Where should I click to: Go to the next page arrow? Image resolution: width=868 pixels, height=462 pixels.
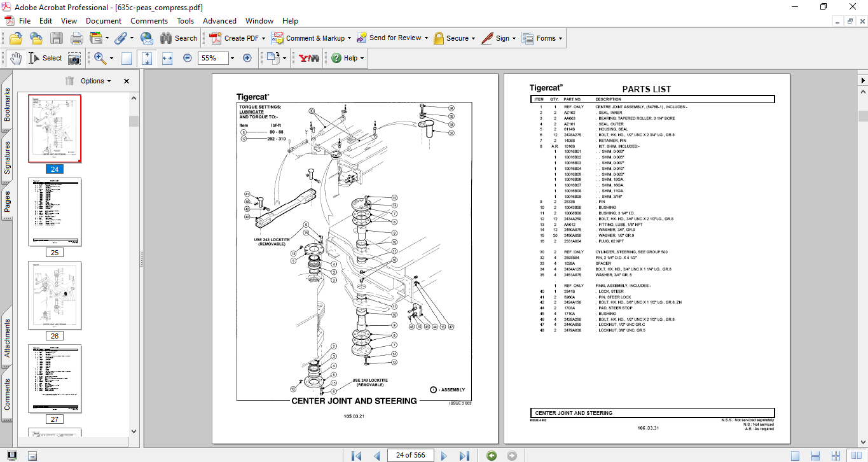[444, 455]
